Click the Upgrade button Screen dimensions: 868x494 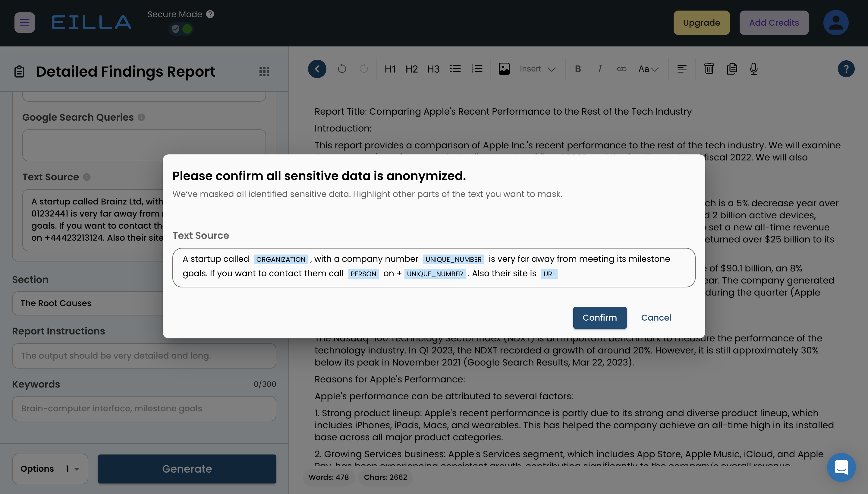click(701, 23)
